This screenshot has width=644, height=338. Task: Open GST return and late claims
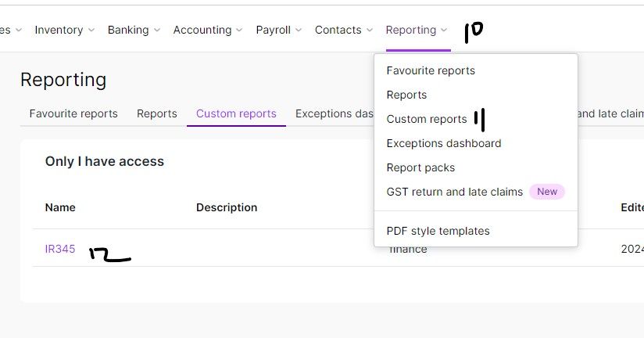pos(454,192)
